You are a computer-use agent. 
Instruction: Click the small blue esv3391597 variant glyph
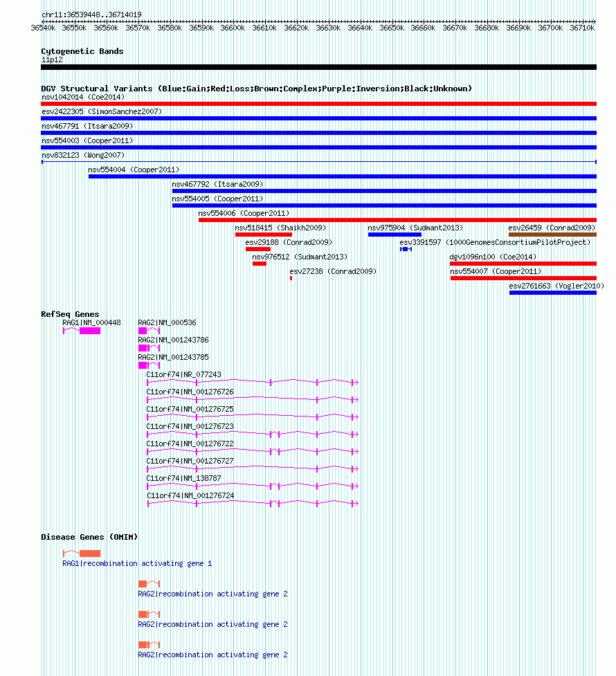tap(406, 249)
